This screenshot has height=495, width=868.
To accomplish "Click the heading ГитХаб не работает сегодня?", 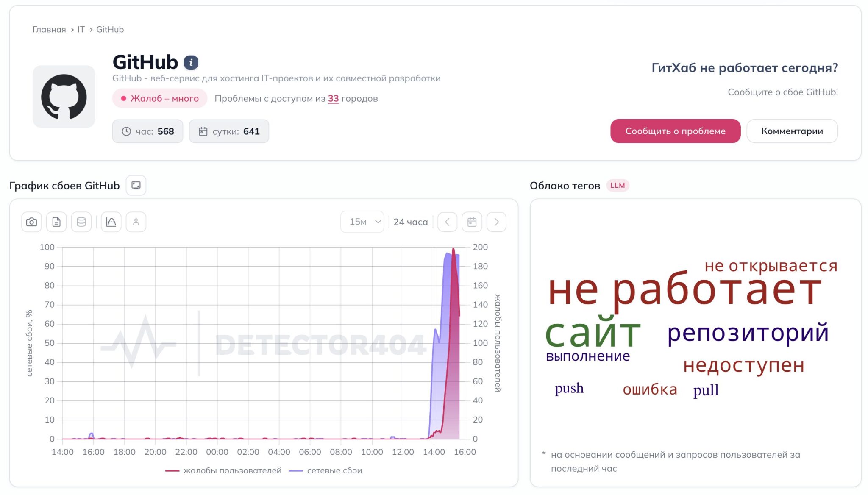I will (745, 68).
